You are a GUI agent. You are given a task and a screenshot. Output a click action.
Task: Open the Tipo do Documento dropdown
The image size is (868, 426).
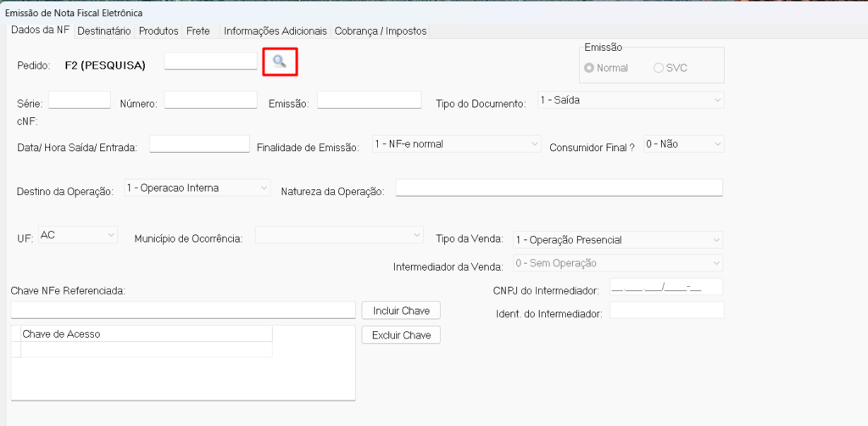pos(630,100)
